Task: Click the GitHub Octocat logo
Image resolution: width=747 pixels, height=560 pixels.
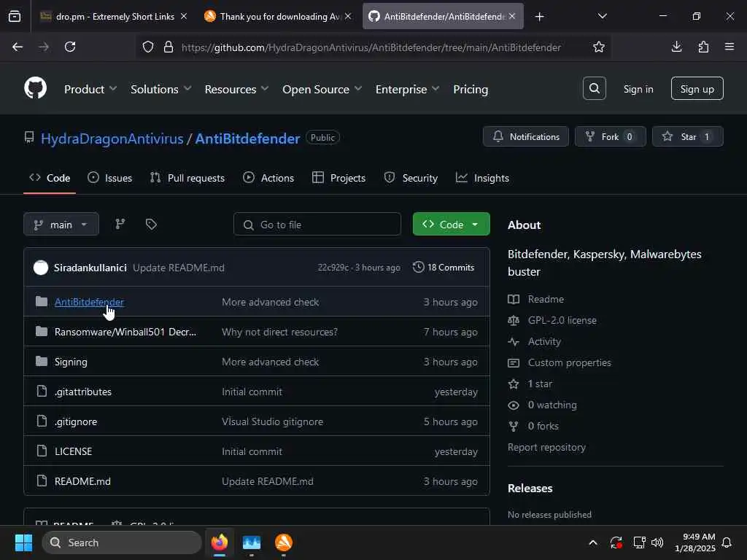Action: point(35,88)
